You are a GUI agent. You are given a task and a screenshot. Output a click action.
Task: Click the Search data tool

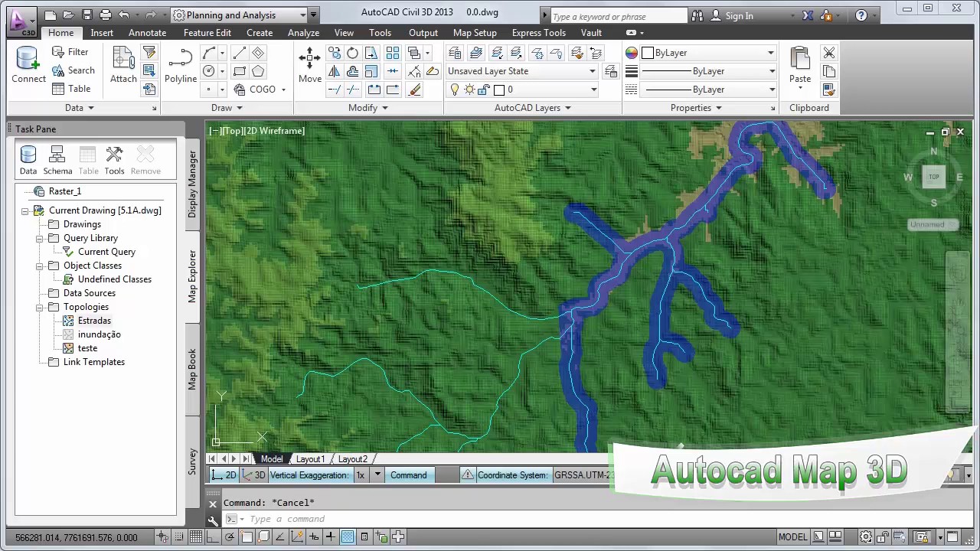(73, 70)
